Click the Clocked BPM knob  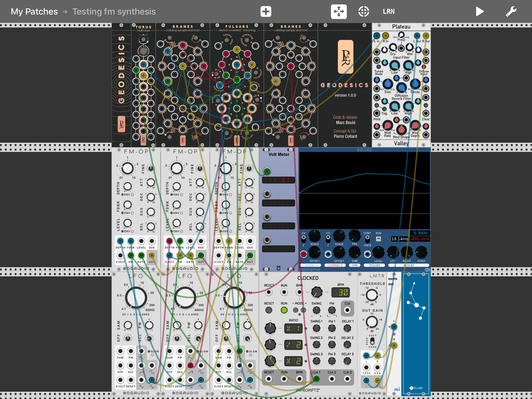pyautogui.click(x=317, y=292)
